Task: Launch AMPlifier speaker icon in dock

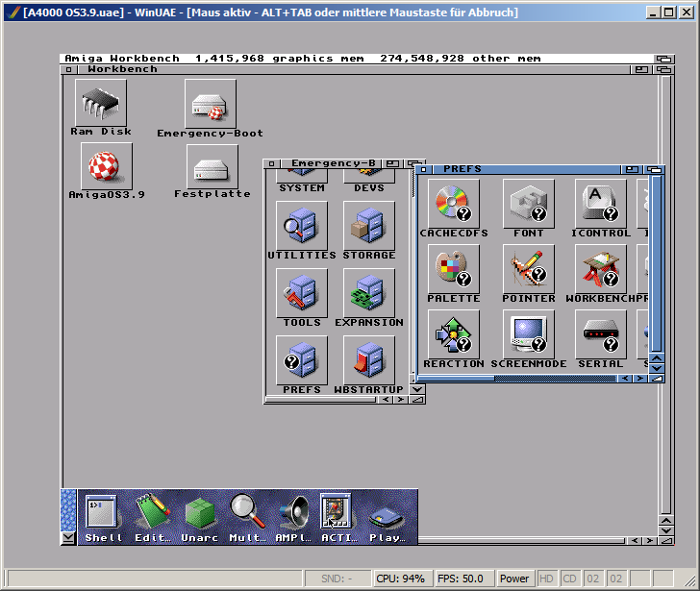Action: point(293,516)
